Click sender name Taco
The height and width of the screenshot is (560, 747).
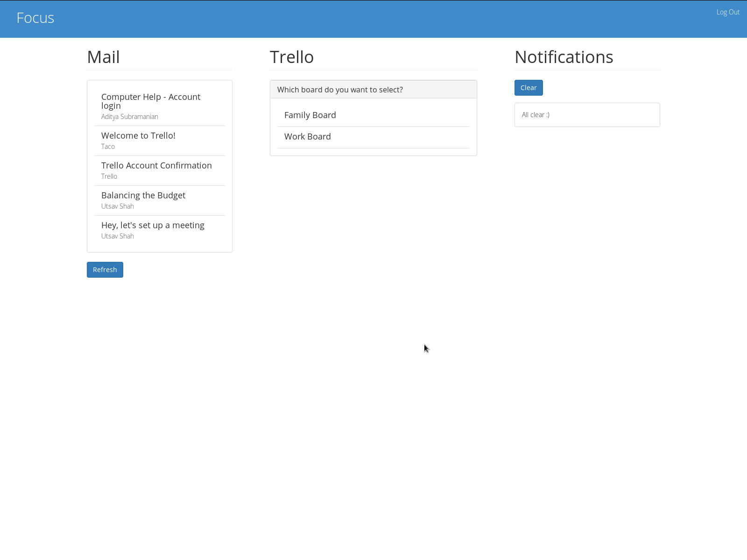(x=108, y=147)
